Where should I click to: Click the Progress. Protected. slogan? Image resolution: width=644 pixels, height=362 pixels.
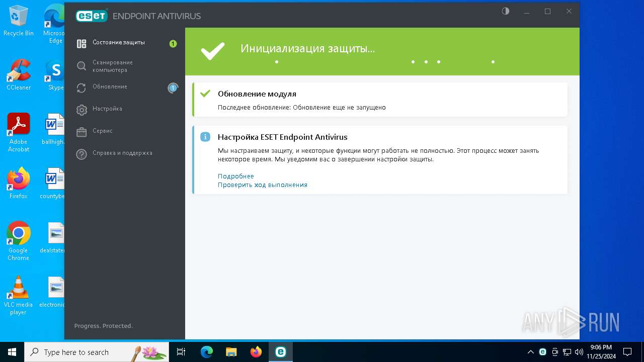click(104, 326)
